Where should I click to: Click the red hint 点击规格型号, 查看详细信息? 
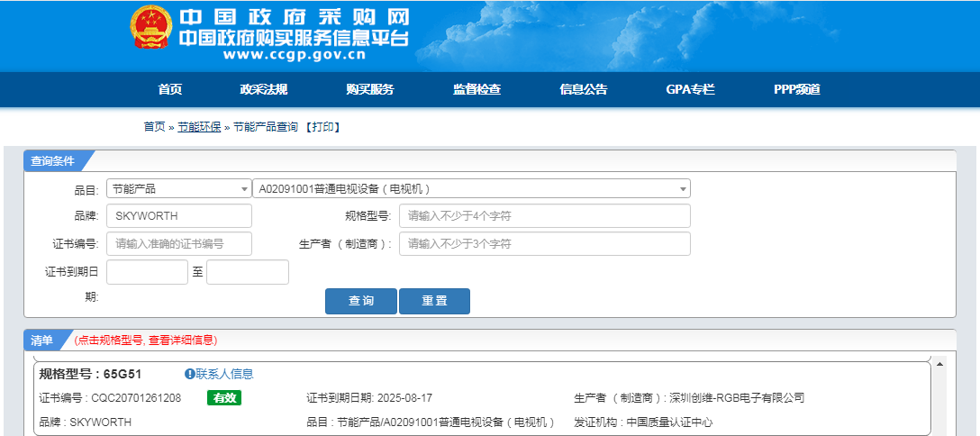pos(146,341)
